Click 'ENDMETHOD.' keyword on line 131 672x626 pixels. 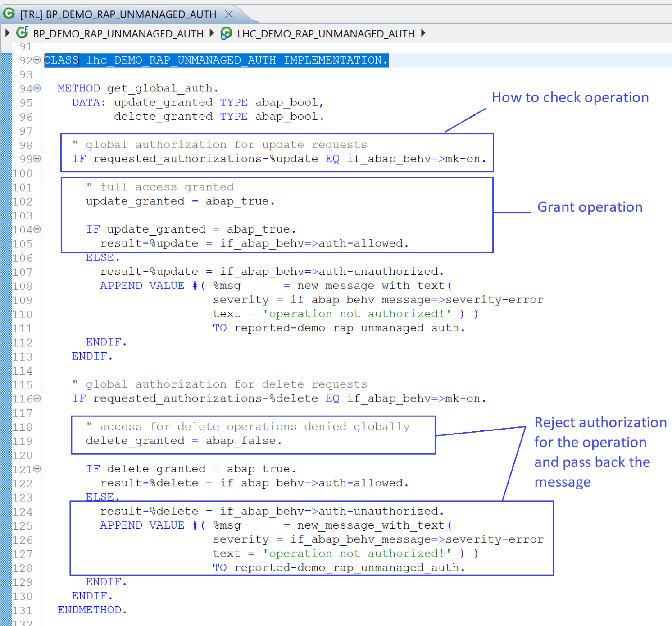coord(92,610)
